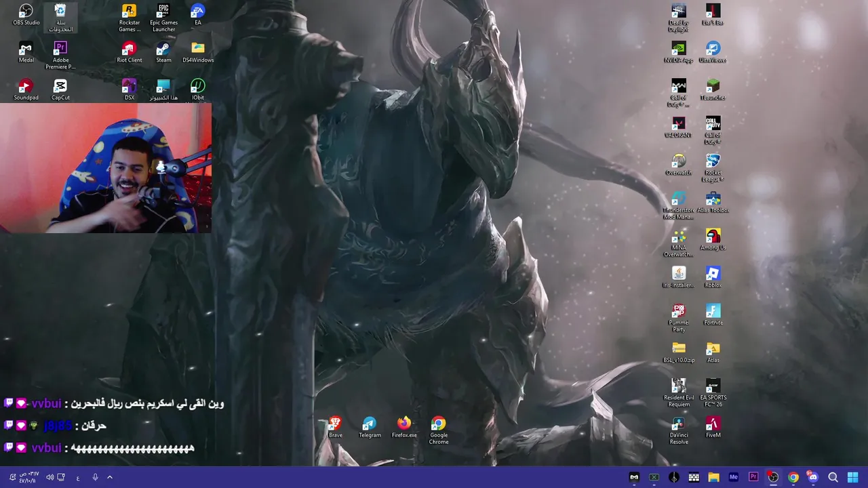Open the Steam desktop shortcut

163,52
